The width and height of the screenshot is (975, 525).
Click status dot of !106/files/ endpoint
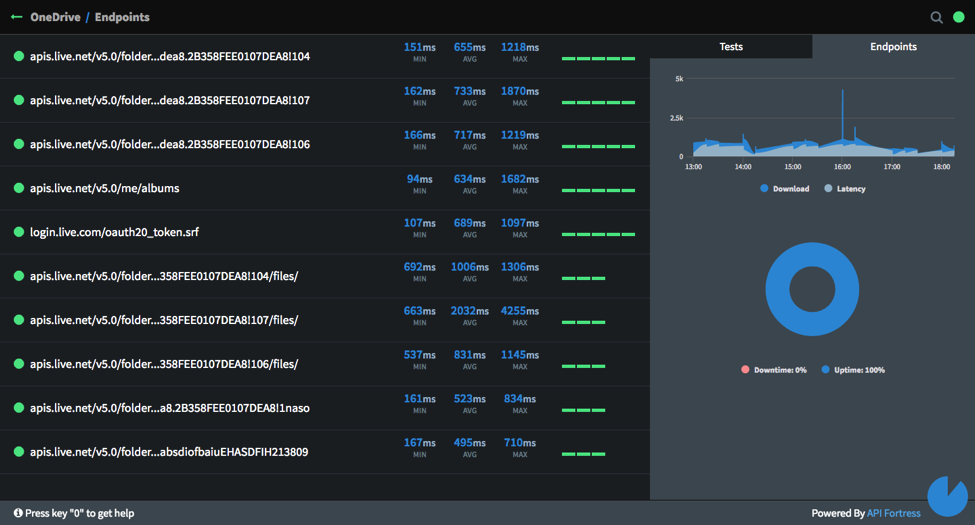[x=19, y=364]
